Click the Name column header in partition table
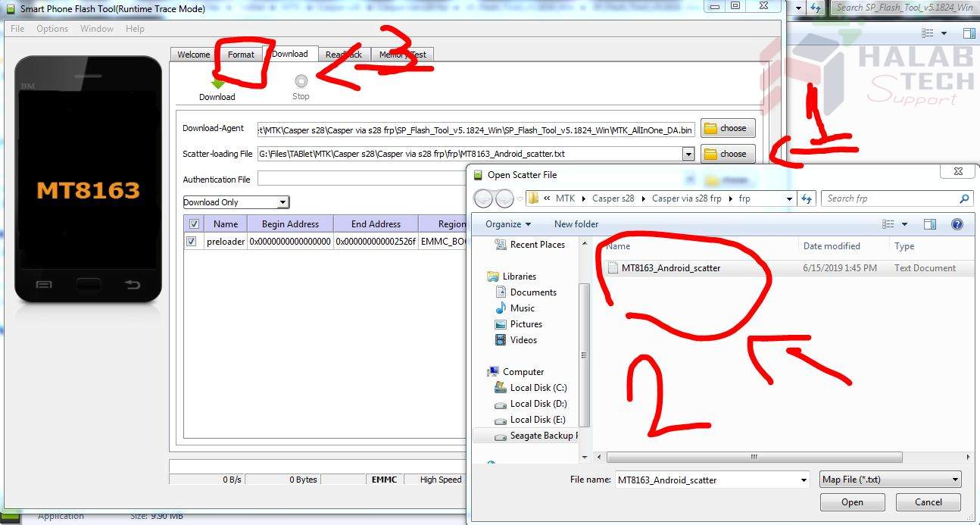980x525 pixels. pos(226,224)
